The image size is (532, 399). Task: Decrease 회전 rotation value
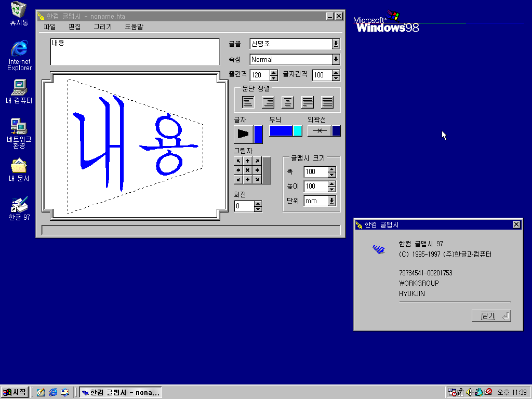(x=258, y=209)
